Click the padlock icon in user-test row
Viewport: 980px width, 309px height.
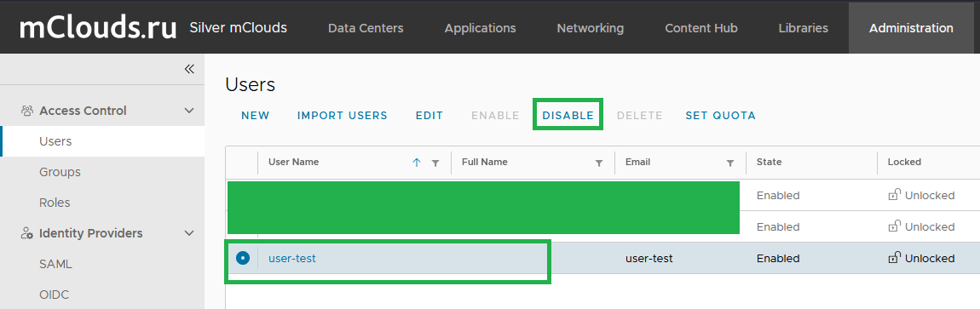pos(894,257)
